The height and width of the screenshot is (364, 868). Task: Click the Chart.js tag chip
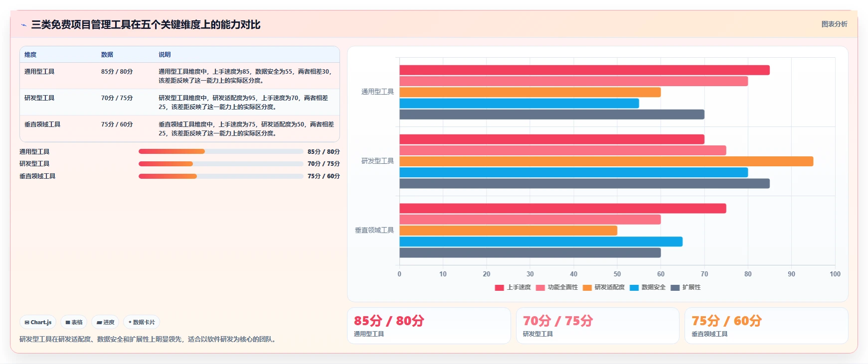coord(38,322)
